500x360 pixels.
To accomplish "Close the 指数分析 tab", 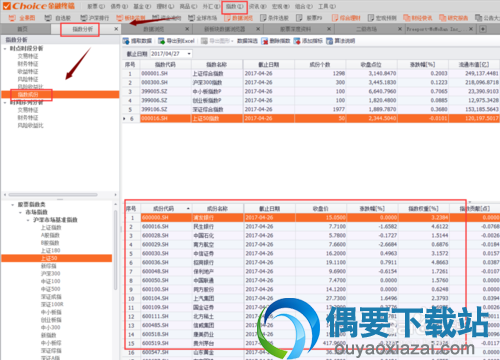I will pos(116,29).
